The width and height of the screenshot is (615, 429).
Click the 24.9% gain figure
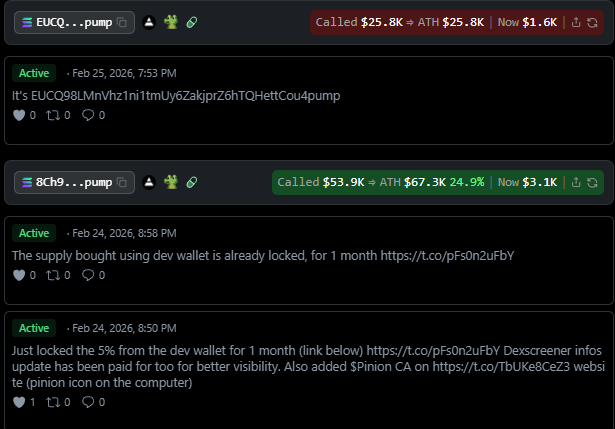pyautogui.click(x=467, y=182)
